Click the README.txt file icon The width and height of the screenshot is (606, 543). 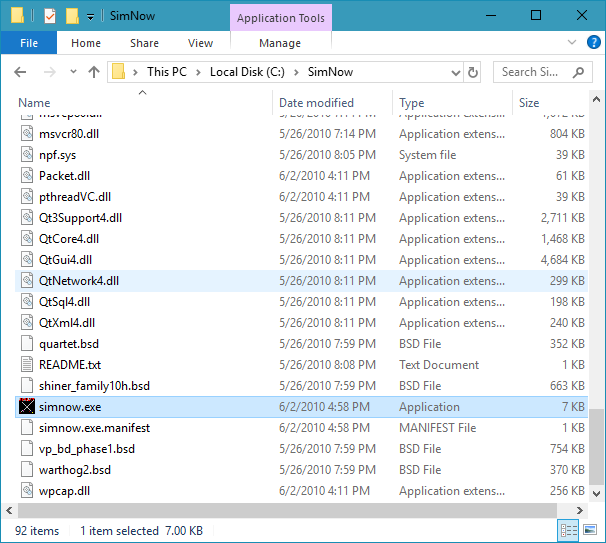pos(27,365)
